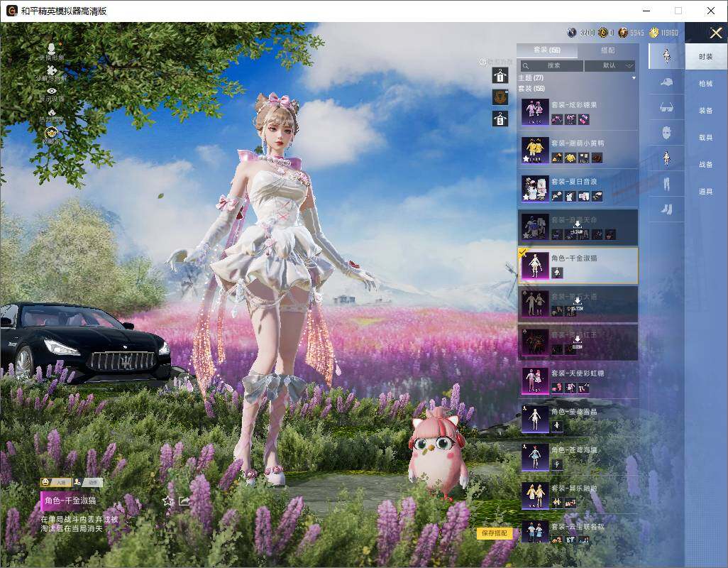Select the 套装-其乐融融 outfit thumbnail
Image resolution: width=728 pixels, height=568 pixels.
(x=535, y=495)
